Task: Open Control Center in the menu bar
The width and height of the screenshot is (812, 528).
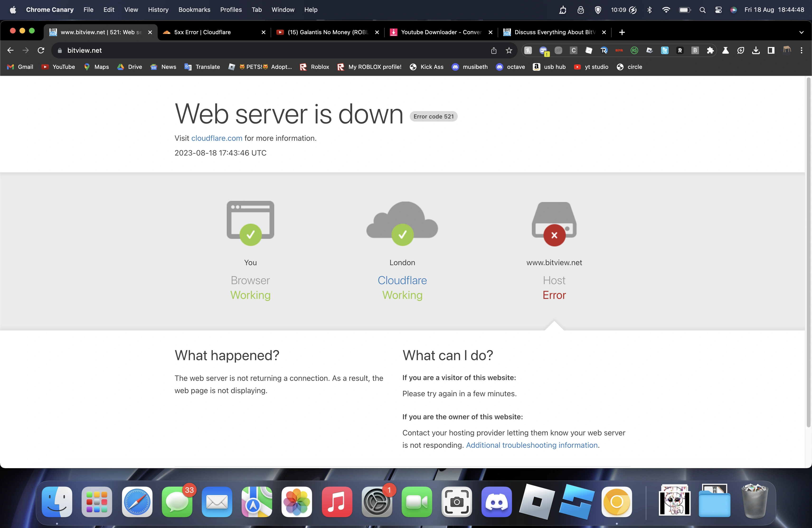Action: click(718, 9)
